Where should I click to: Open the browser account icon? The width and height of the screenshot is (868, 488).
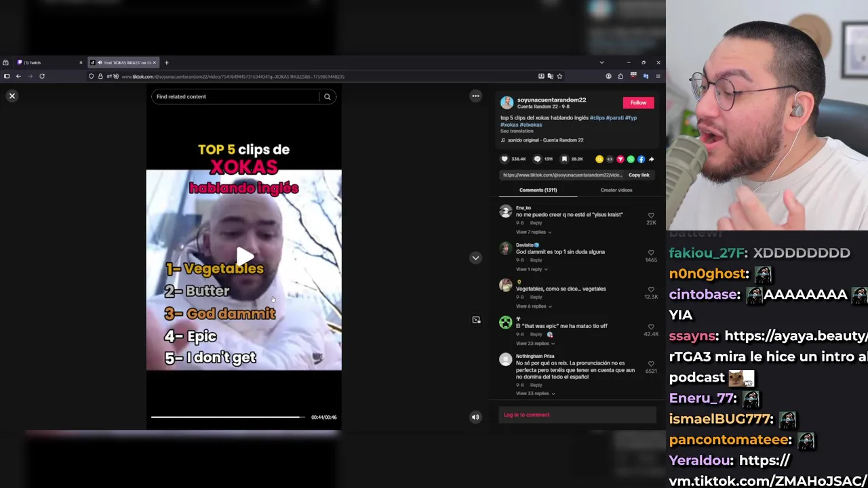[608, 77]
